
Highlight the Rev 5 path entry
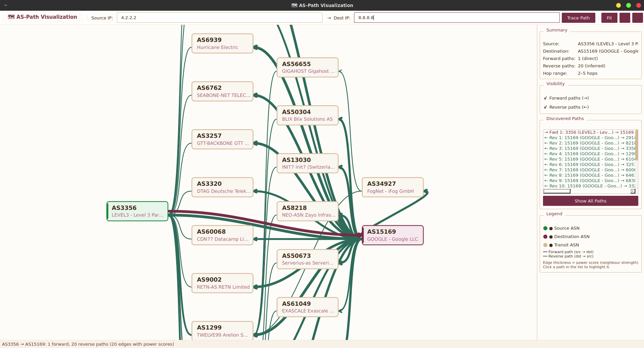point(589,159)
